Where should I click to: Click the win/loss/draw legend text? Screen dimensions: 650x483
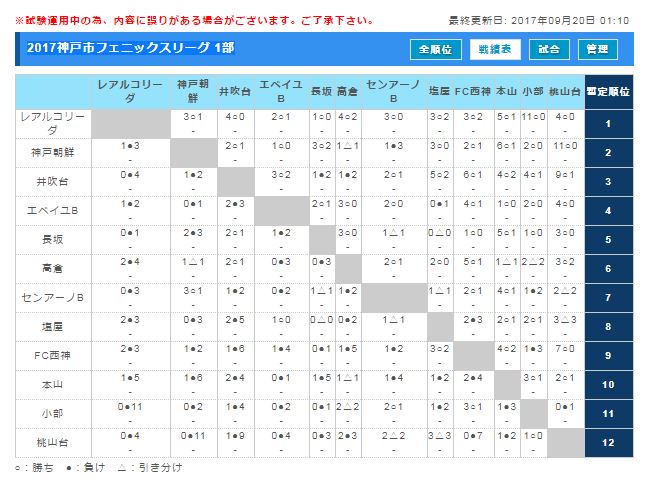(x=99, y=468)
